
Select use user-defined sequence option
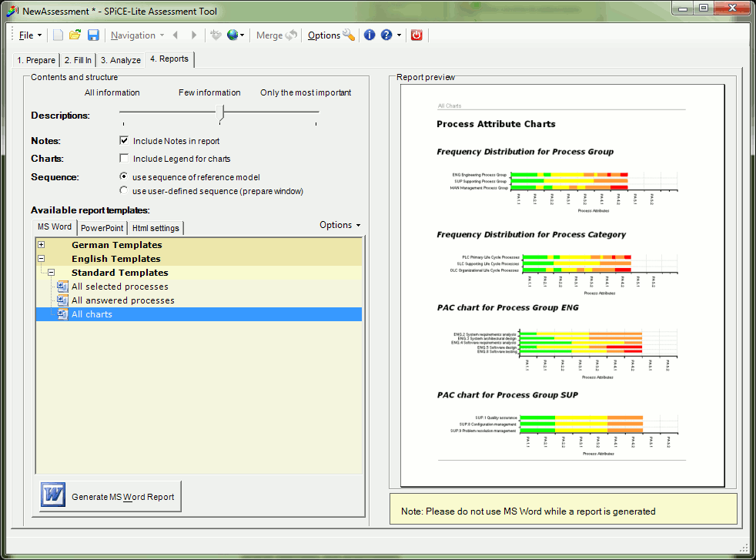(124, 190)
